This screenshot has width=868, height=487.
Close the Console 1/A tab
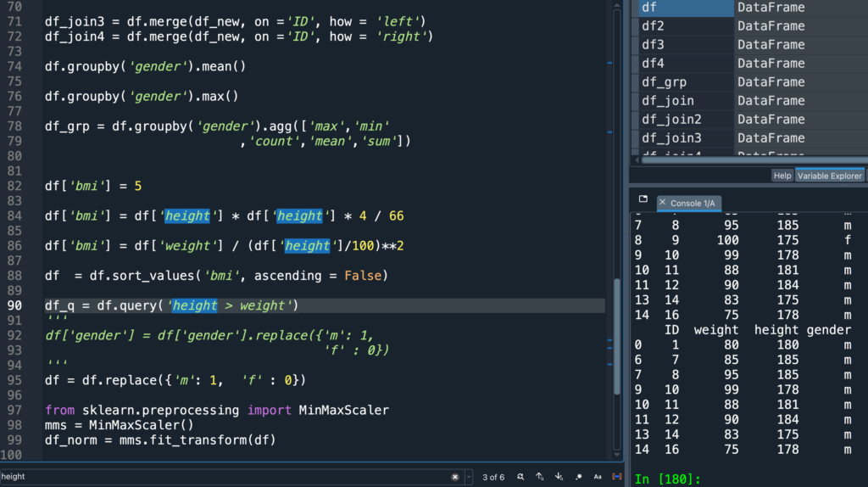pyautogui.click(x=663, y=204)
